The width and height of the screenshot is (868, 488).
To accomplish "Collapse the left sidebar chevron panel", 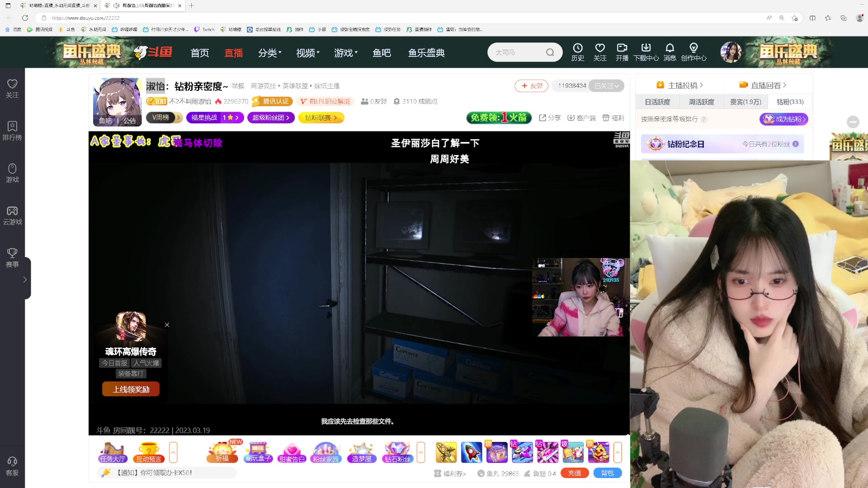I will pos(25,279).
